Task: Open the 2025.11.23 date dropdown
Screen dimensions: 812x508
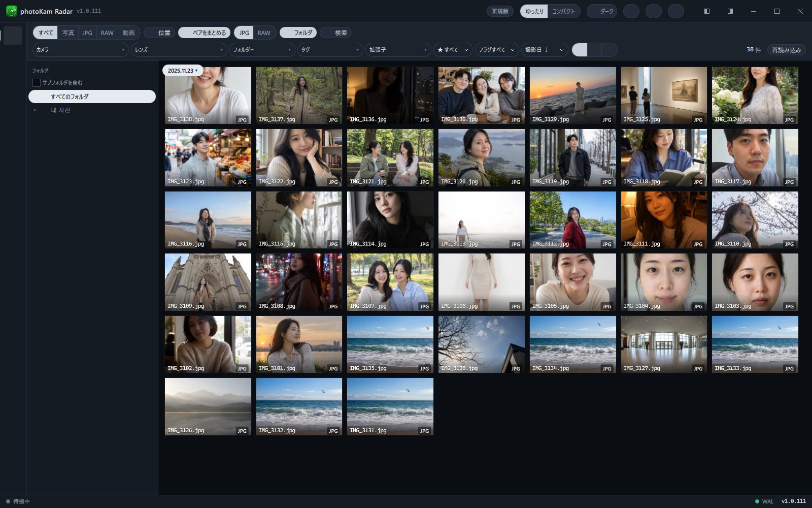Action: [x=183, y=71]
